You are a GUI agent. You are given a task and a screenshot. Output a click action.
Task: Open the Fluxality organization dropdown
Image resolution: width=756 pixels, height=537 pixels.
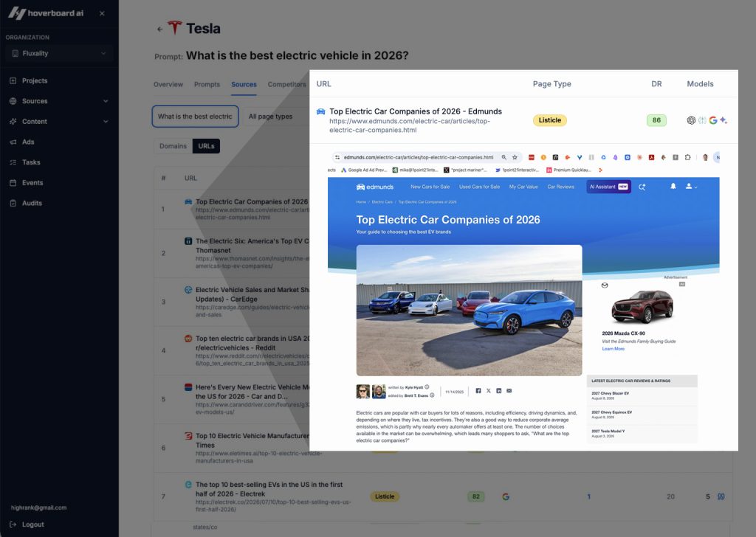[59, 53]
